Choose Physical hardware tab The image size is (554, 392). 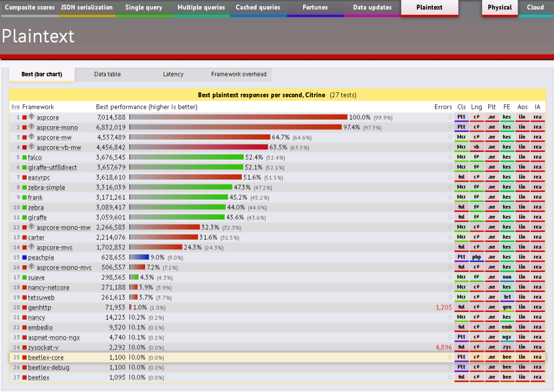point(500,7)
